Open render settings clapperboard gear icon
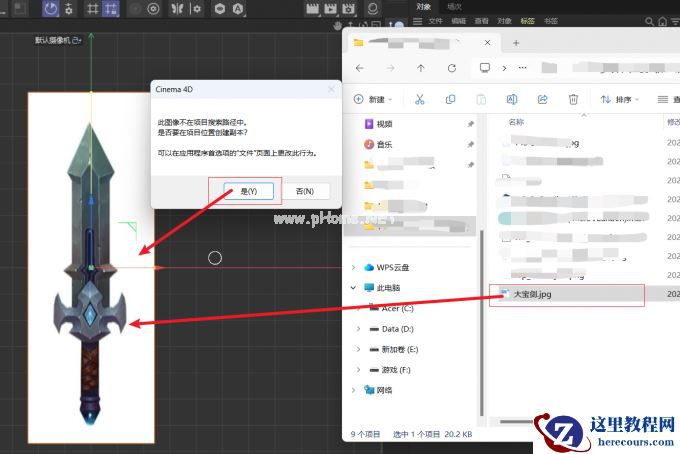The image size is (680, 454). click(348, 9)
